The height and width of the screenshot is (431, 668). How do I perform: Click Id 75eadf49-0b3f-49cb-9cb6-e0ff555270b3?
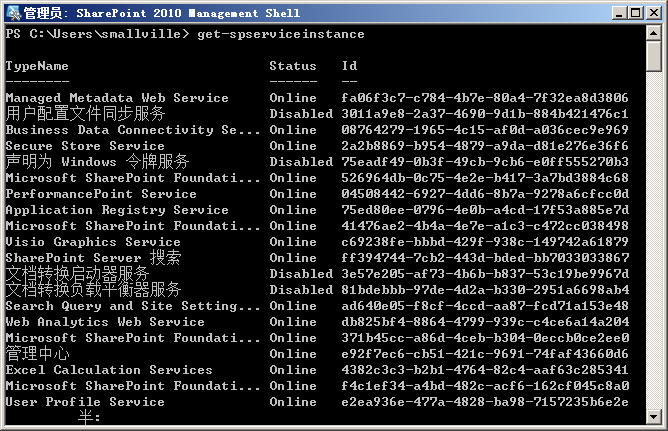point(485,162)
